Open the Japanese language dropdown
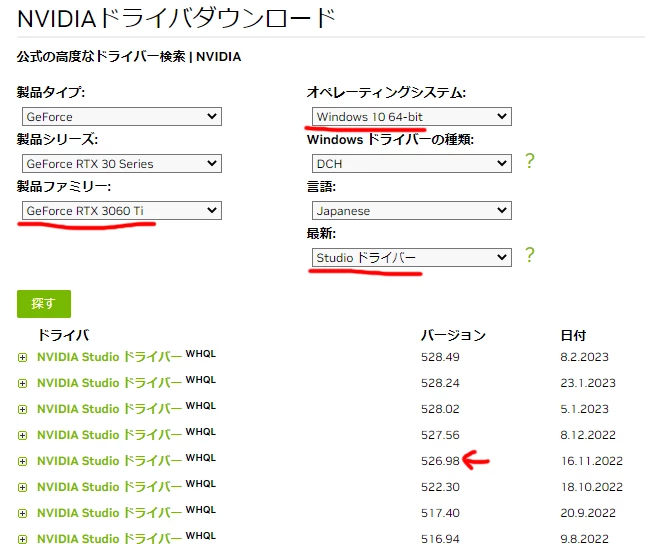Viewport: 645px width, 544px height. [x=412, y=210]
